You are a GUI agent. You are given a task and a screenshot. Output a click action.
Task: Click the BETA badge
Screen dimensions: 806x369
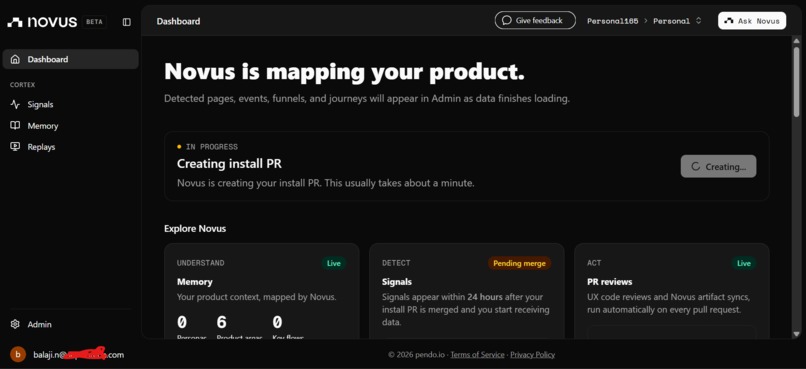94,22
